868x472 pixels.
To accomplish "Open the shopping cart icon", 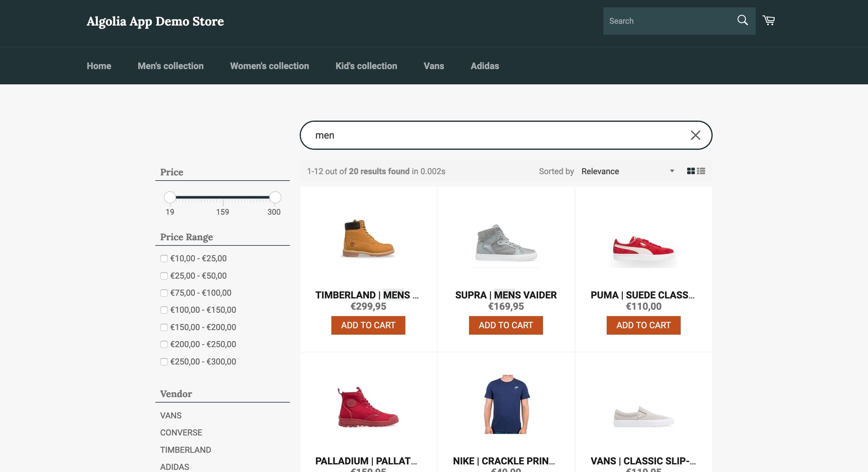I will pos(769,20).
